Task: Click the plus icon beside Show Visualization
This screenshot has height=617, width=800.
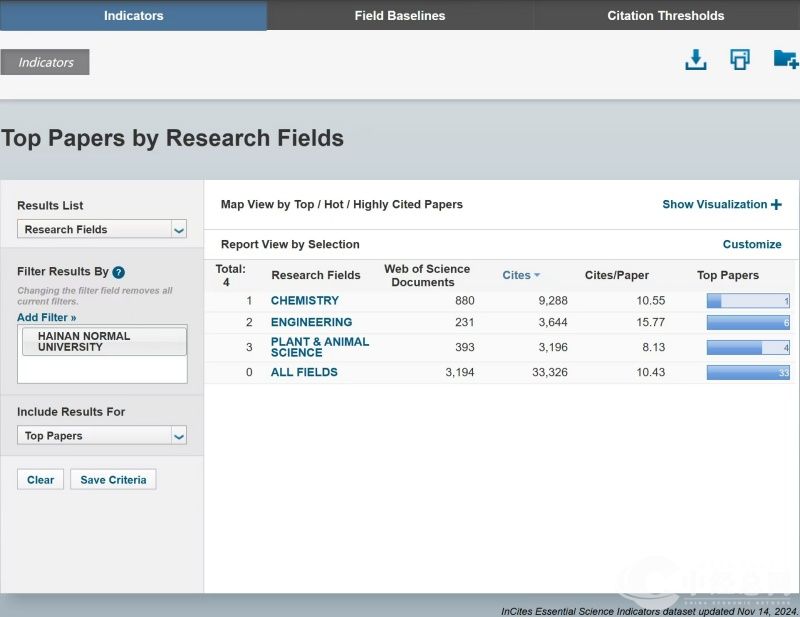Action: 776,205
